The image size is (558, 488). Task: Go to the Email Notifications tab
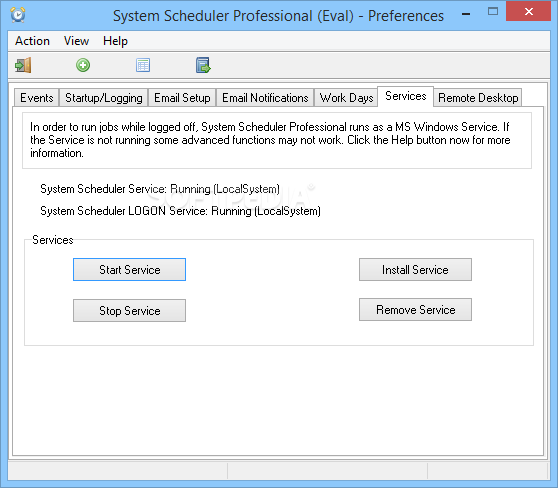point(265,98)
